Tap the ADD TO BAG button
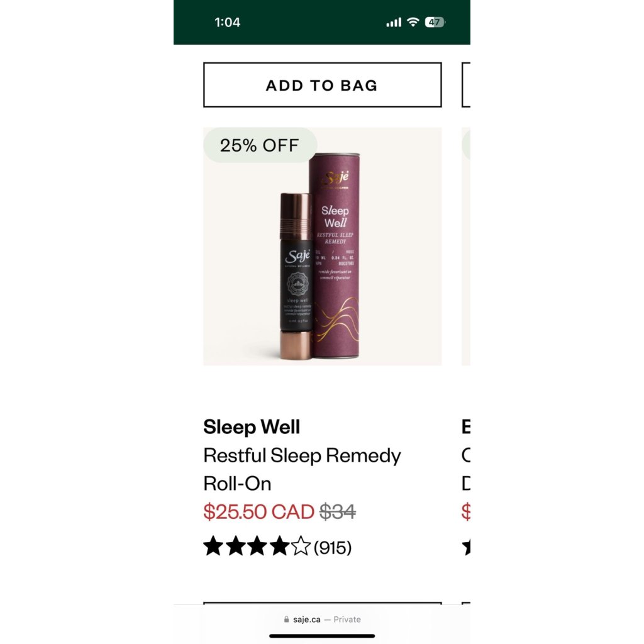 (323, 85)
